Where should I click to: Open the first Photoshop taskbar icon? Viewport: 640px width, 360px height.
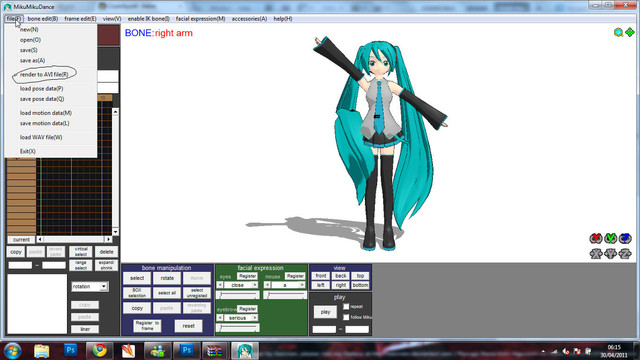[x=70, y=350]
